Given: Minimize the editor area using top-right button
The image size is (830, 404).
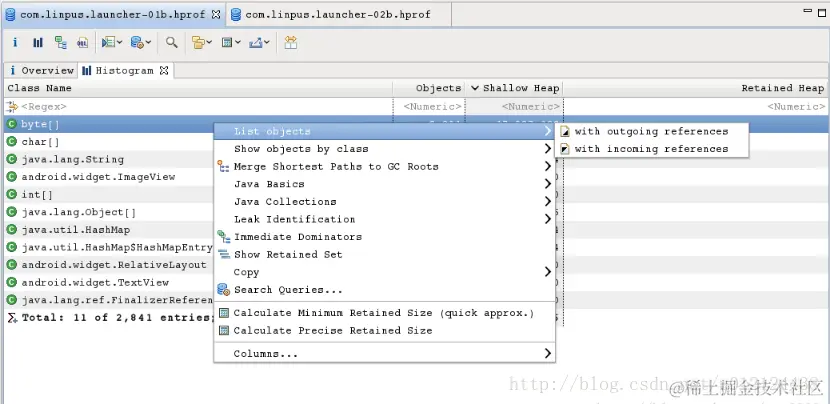Looking at the screenshot, I should coord(807,11).
